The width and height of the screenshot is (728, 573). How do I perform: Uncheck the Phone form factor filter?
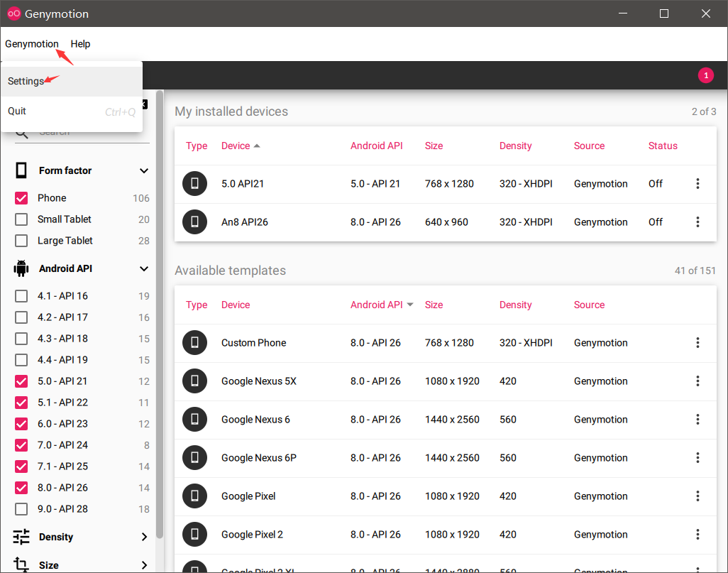coord(21,198)
